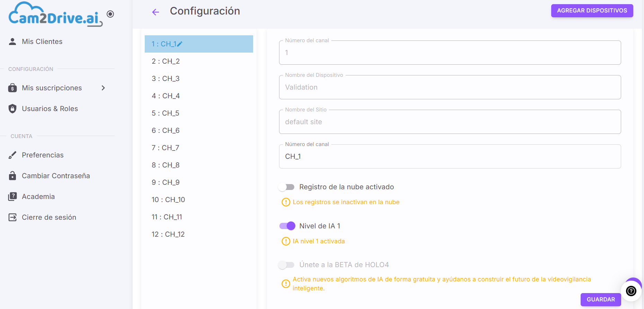Expand the Mis suscripciones chevron
This screenshot has height=309, width=644.
click(x=103, y=88)
